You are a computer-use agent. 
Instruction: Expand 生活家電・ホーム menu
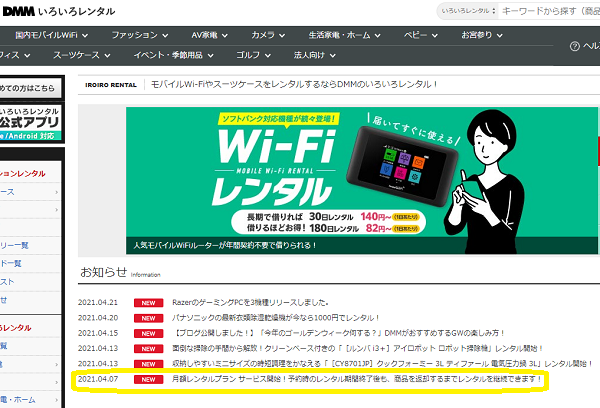(344, 35)
